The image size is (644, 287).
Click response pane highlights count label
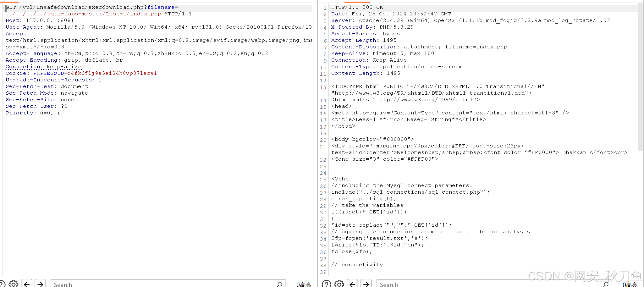coord(630,284)
